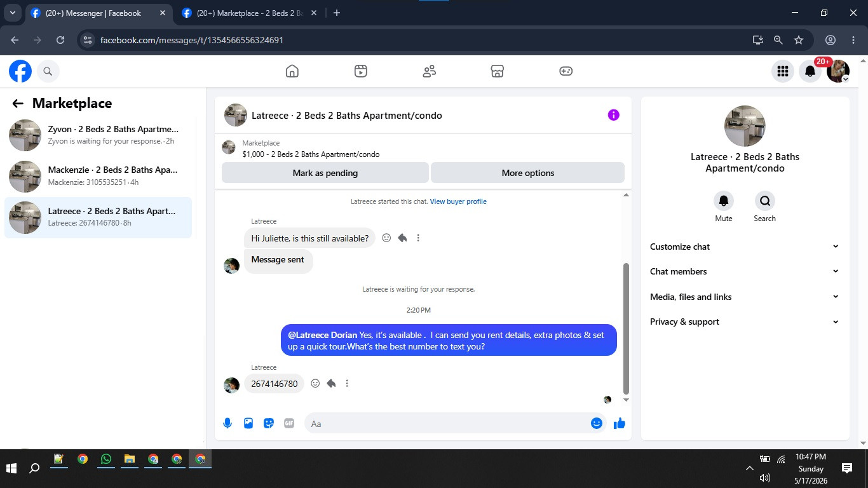This screenshot has width=868, height=488.
Task: React to the "Hi Juliette" message
Action: (x=386, y=238)
